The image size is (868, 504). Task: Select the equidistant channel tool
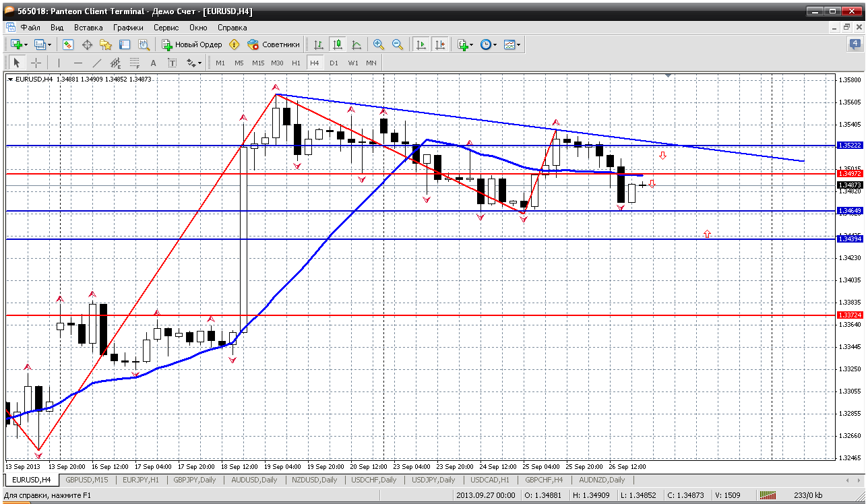tap(115, 63)
